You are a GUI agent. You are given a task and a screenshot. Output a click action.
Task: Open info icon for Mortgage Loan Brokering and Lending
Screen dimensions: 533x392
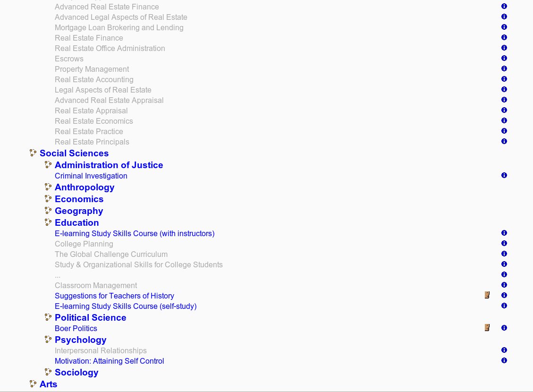504,27
